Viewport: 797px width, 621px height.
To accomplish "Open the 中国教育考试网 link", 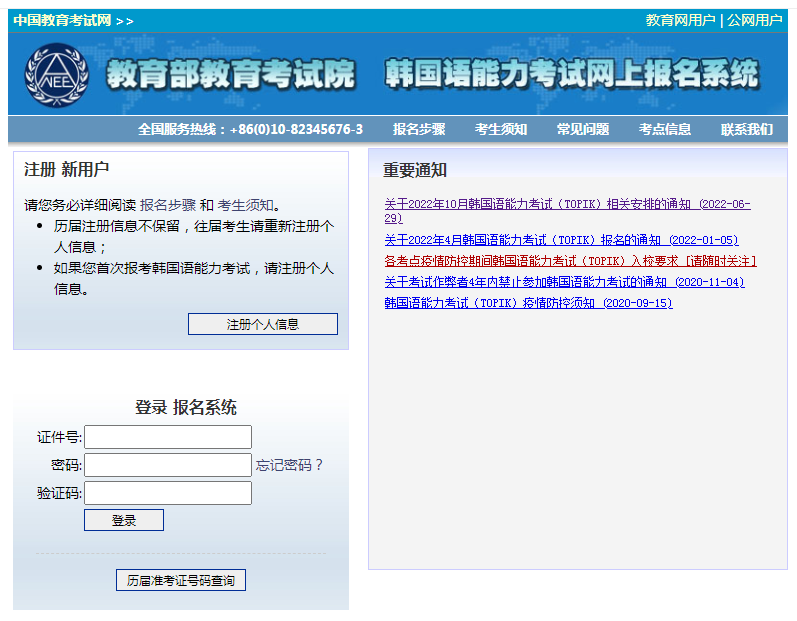I will tap(62, 20).
